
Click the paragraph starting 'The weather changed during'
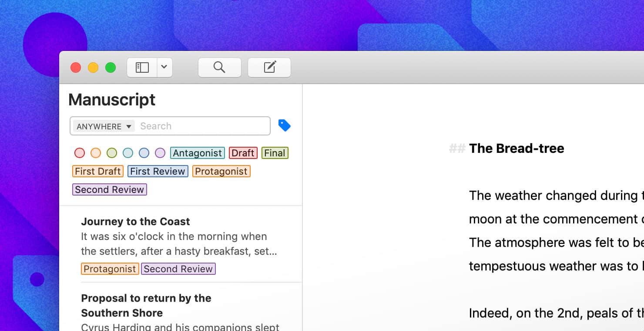point(557,231)
